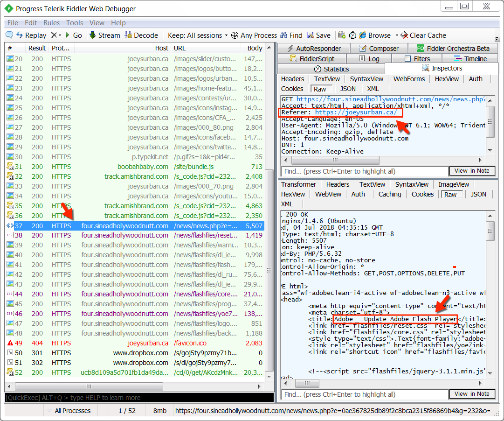Click the Clear Cache toolbar button
Viewport: 504px width, 421px height.
[423, 35]
